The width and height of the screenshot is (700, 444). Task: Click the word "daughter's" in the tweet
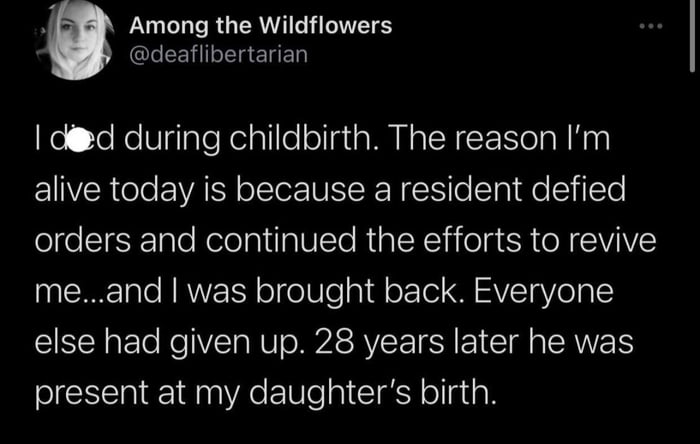tap(329, 394)
